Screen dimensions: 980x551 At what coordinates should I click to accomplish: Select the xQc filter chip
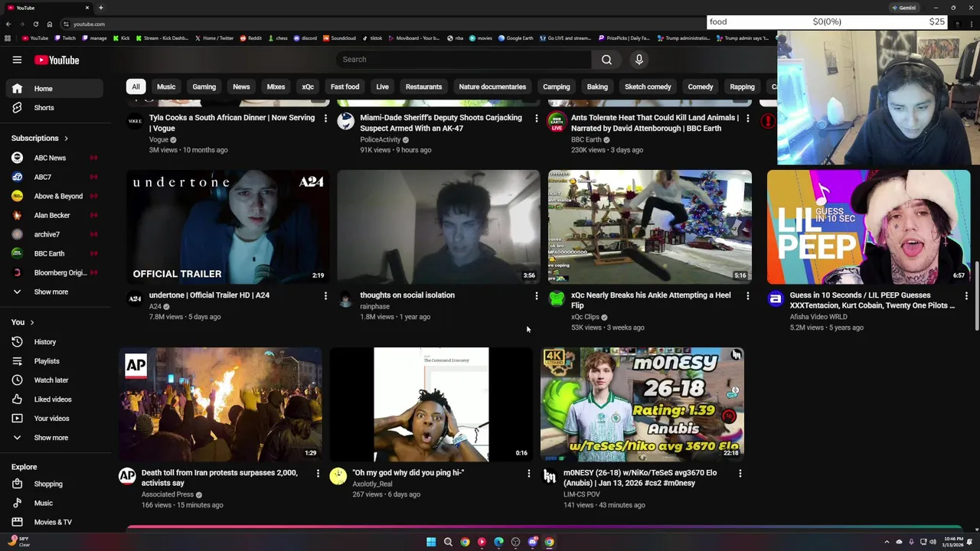coord(308,86)
